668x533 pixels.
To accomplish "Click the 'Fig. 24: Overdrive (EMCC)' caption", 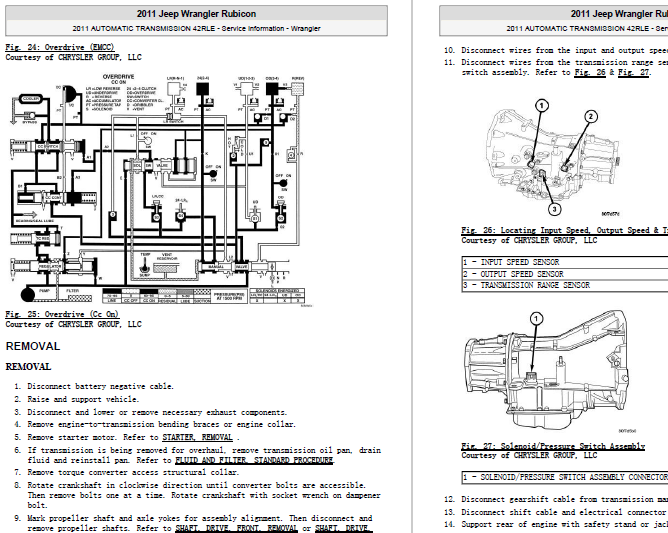I will coord(60,47).
